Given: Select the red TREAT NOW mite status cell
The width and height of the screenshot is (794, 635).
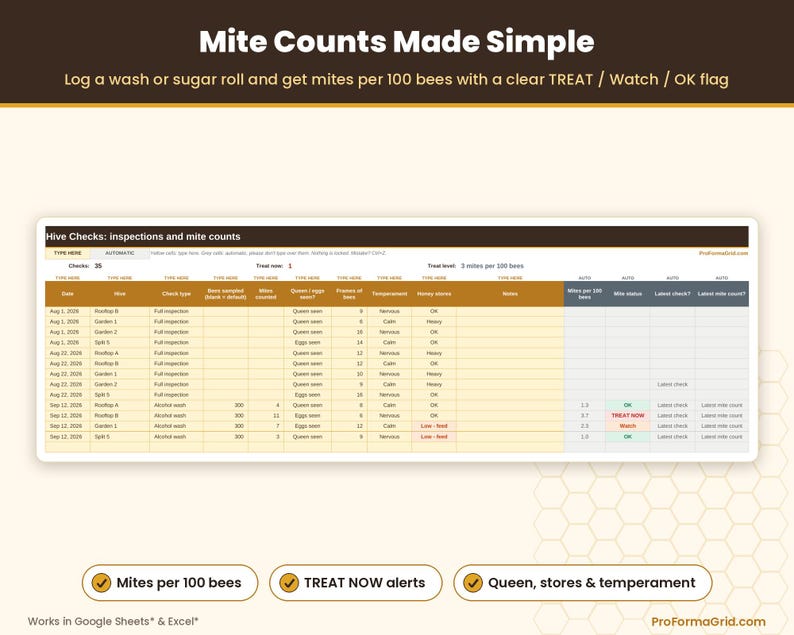Looking at the screenshot, I should click(x=628, y=416).
